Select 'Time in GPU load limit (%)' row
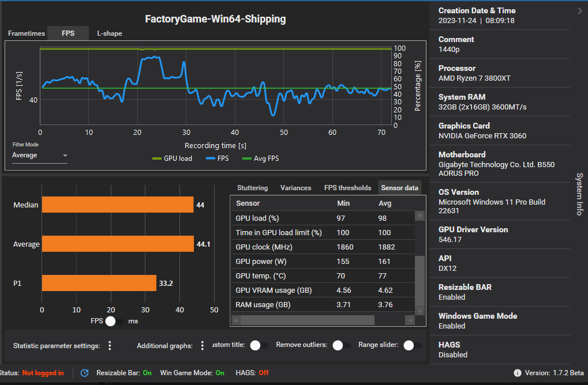 pos(323,233)
